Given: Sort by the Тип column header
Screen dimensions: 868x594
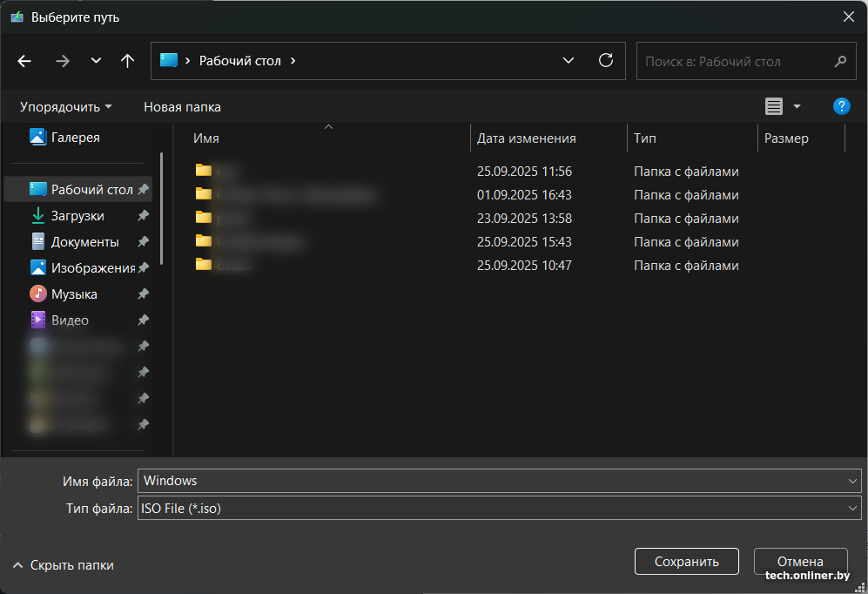Looking at the screenshot, I should [x=692, y=138].
